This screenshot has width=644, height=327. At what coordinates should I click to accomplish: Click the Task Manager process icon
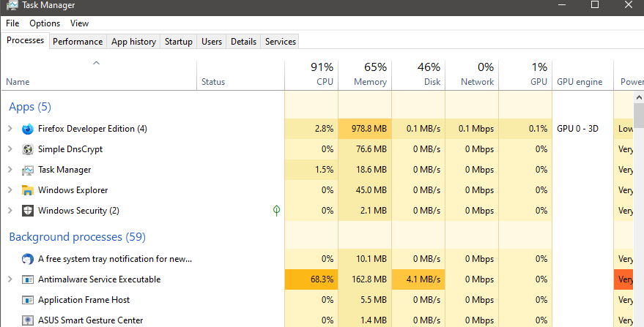pos(28,170)
